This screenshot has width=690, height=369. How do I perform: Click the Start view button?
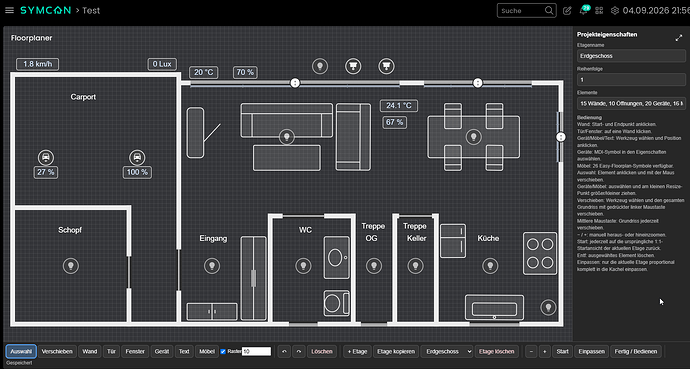point(562,351)
